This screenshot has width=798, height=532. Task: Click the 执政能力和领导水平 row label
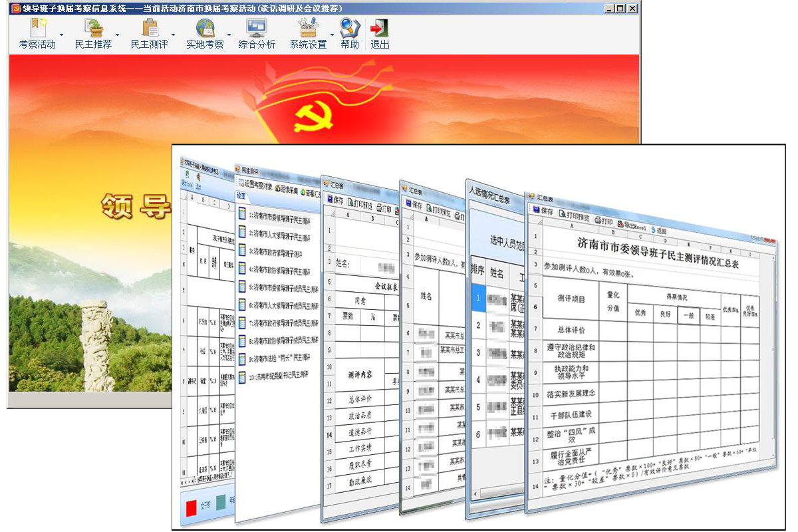[571, 372]
